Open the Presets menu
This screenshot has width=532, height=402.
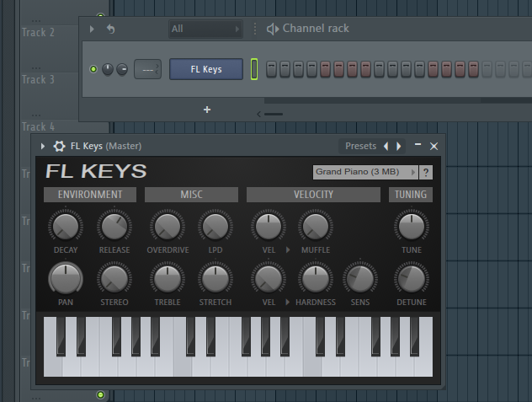click(360, 146)
